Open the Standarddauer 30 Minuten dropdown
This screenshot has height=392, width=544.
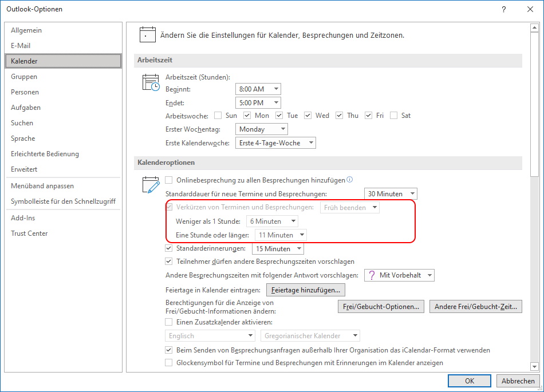click(391, 194)
